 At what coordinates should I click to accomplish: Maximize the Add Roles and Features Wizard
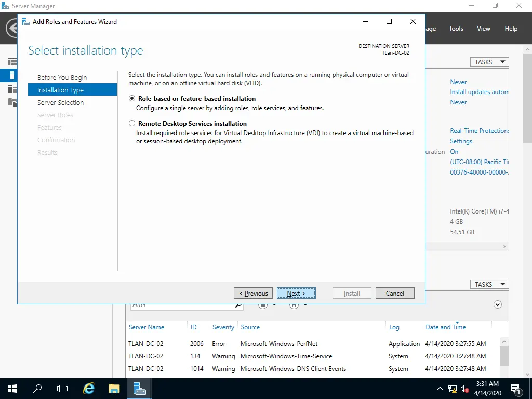[389, 21]
